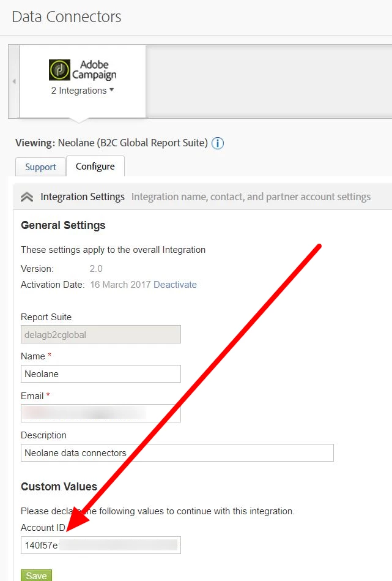Screen dimensions: 392x581
Task: Click the left carousel arrow
Action: [x=14, y=81]
